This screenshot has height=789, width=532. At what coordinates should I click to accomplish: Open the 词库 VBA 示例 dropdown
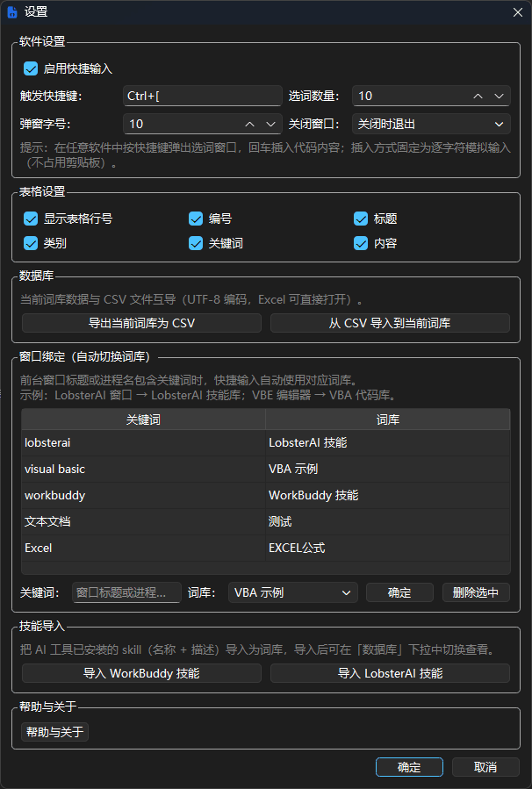(x=293, y=592)
